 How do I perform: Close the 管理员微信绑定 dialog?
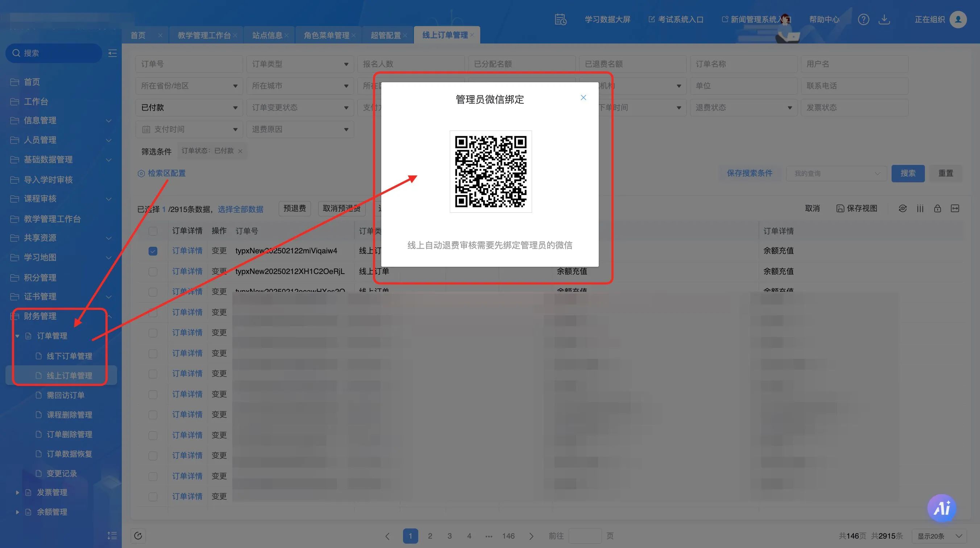[x=583, y=98]
